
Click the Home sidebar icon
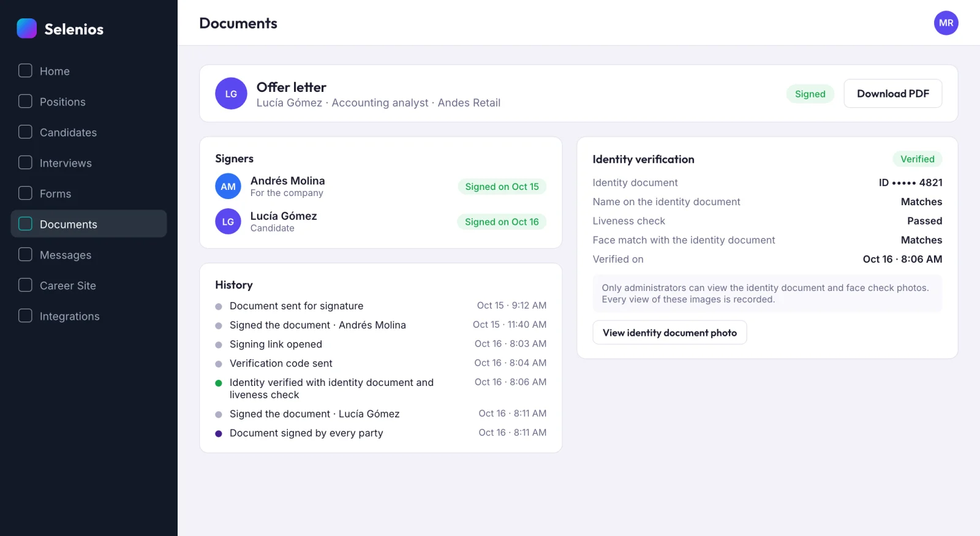pos(25,70)
